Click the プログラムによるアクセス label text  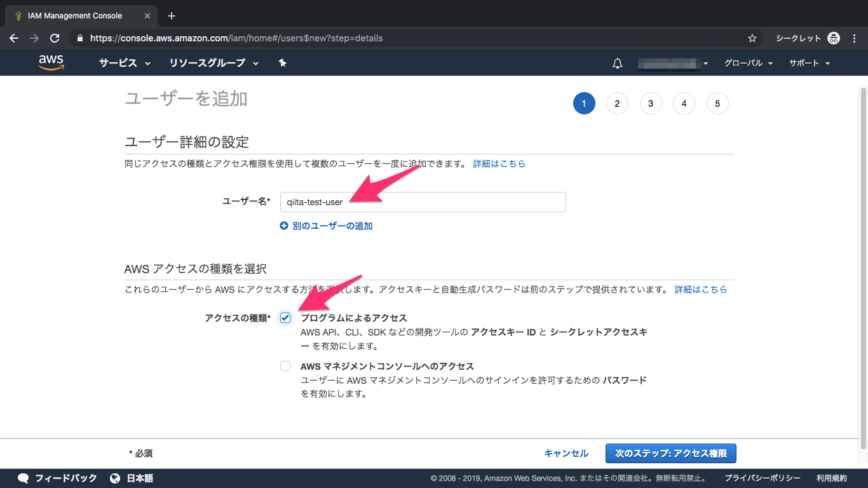click(x=354, y=318)
